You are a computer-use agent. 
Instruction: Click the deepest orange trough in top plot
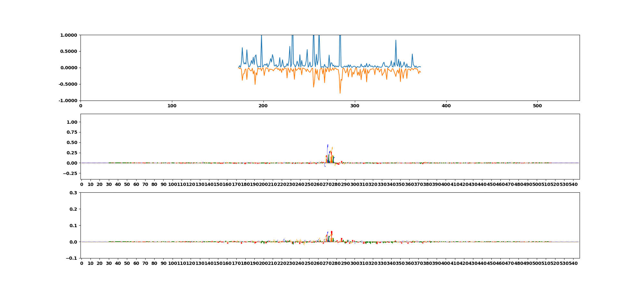340,93
